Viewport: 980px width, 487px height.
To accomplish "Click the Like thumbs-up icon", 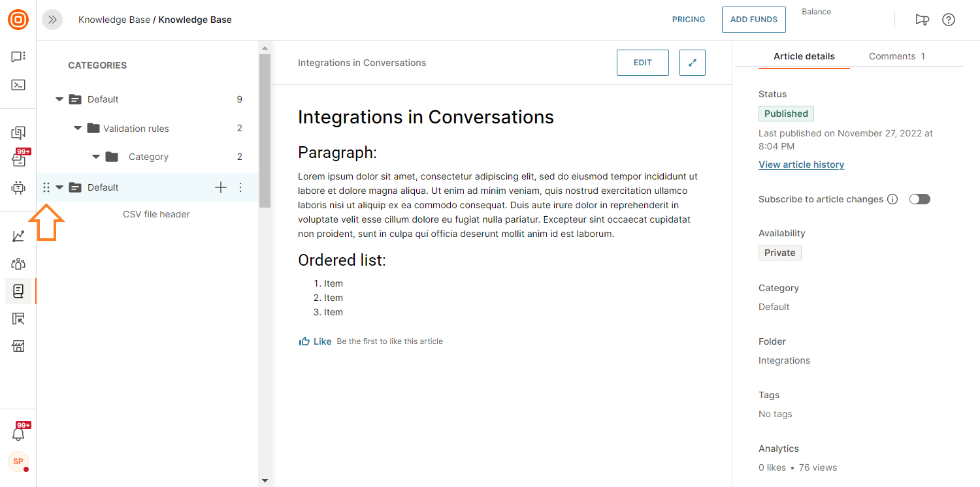I will [x=304, y=341].
